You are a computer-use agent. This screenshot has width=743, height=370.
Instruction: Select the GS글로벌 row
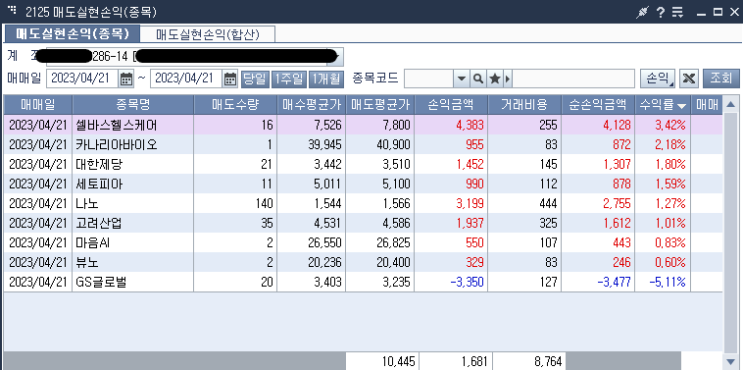[x=363, y=282]
